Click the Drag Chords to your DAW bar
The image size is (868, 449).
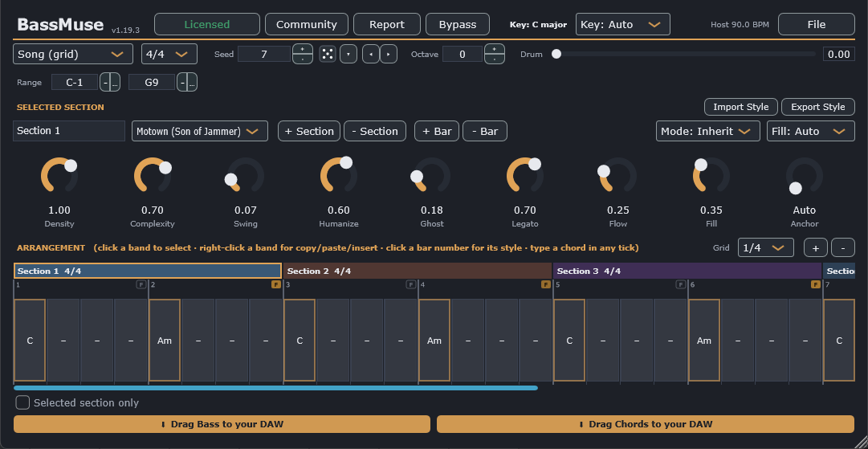pyautogui.click(x=646, y=424)
